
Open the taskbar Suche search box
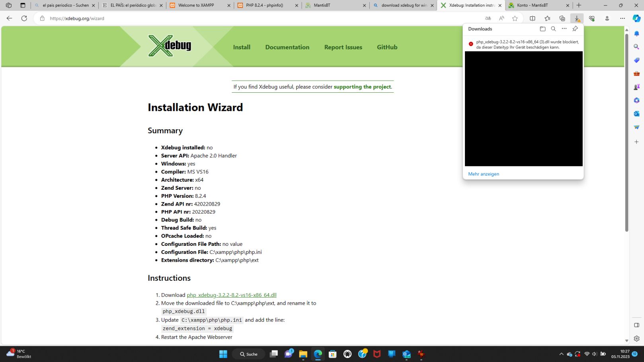tap(249, 354)
